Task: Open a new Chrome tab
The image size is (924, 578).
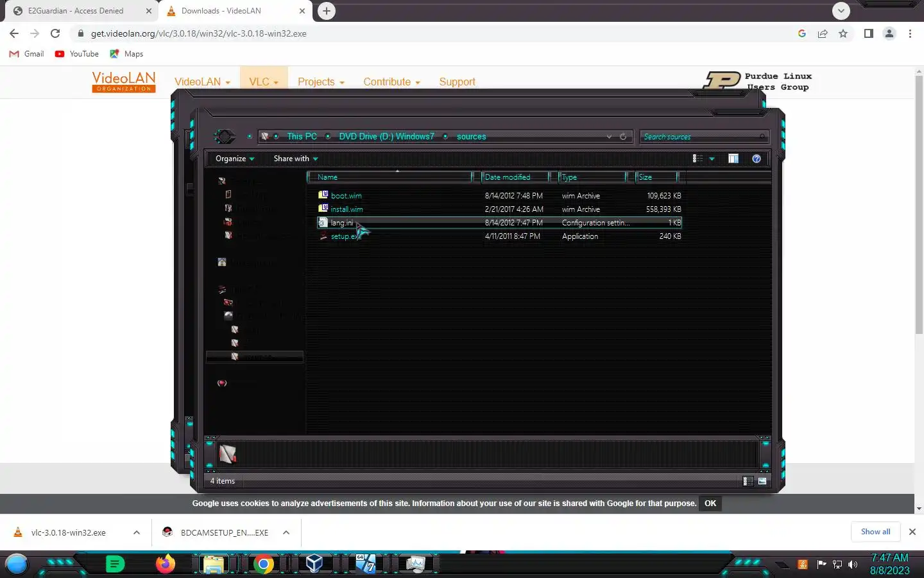Action: point(327,11)
